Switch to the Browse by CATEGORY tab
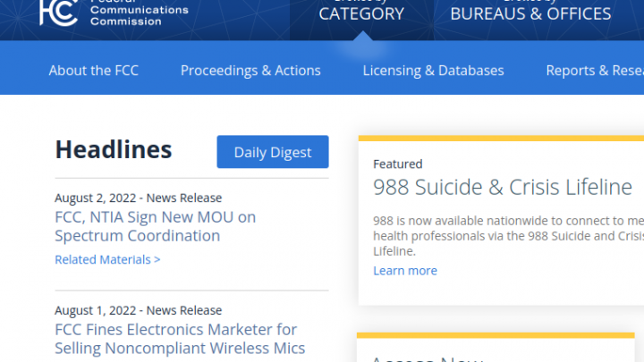Viewport: 644px width, 362px height. 361,13
